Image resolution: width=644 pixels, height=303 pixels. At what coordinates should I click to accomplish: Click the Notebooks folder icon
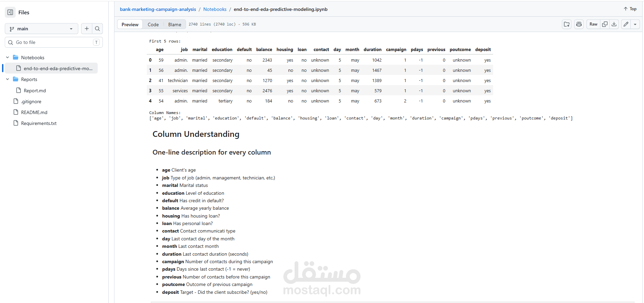point(16,57)
